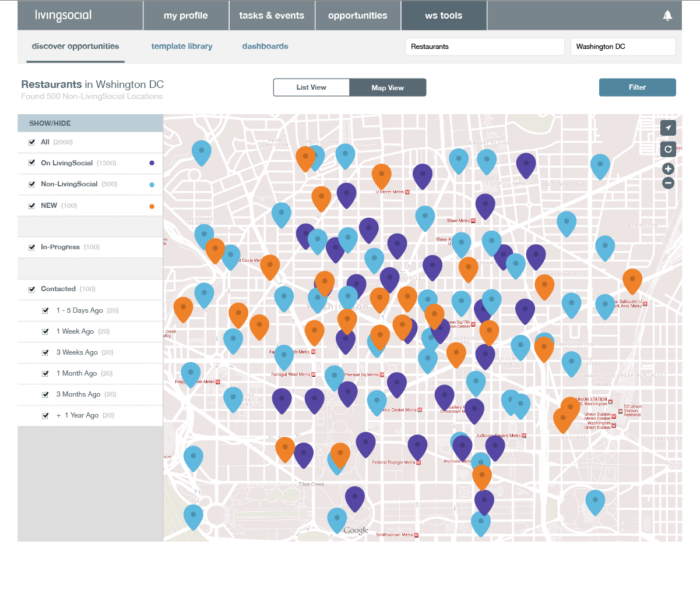Uncheck the 3 Weeks Ago checkbox
The image size is (700, 601).
[45, 352]
